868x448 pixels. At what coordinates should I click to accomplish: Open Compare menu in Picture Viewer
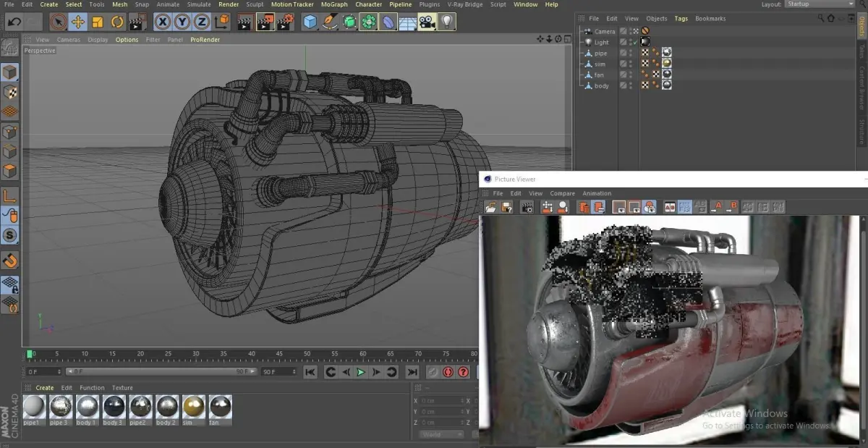[x=562, y=193]
